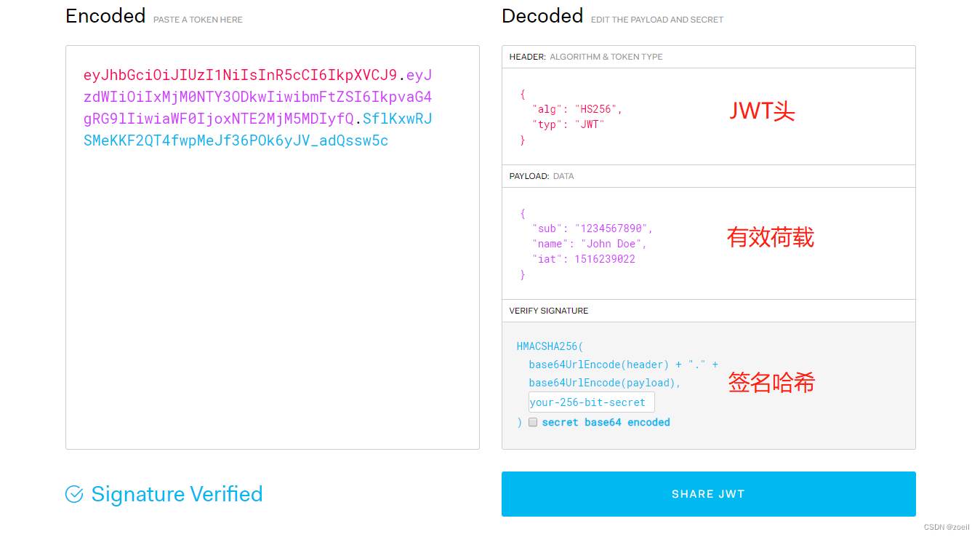Image resolution: width=980 pixels, height=537 pixels.
Task: Click the HMACSHA256( text in signature section
Action: (x=550, y=346)
